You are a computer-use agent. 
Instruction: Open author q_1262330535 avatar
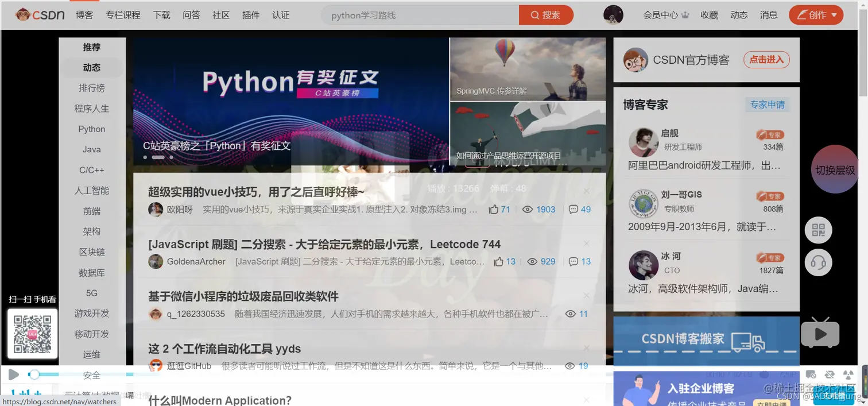tap(156, 314)
